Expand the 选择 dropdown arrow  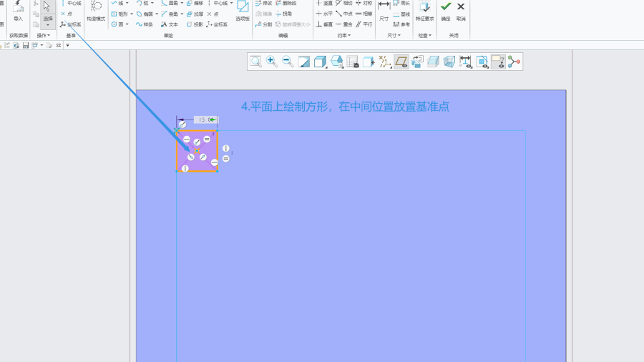pyautogui.click(x=47, y=25)
